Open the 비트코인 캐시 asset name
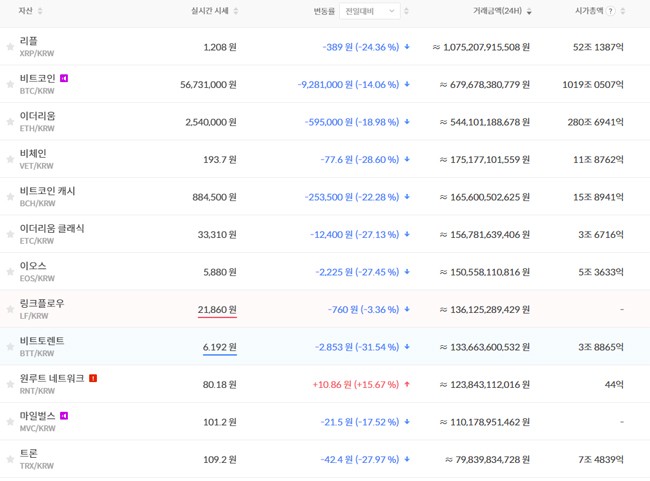Viewport: 650px width, 481px height. pyautogui.click(x=47, y=191)
